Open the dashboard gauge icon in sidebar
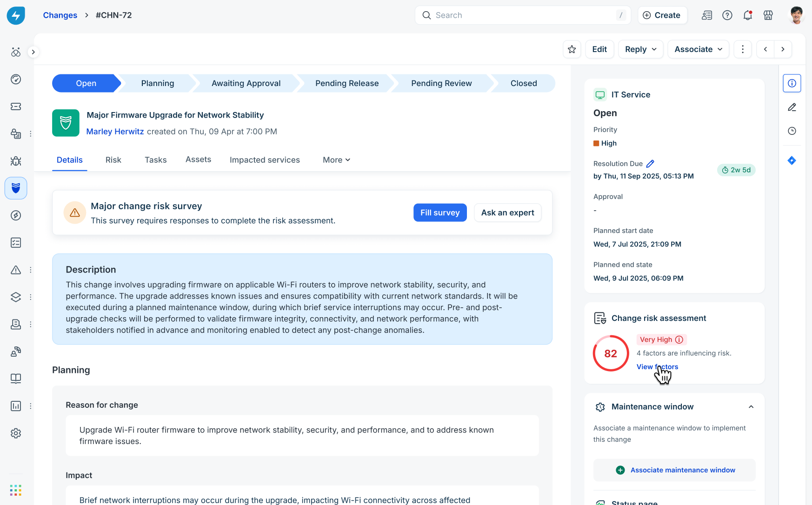Image resolution: width=812 pixels, height=505 pixels. [x=16, y=79]
